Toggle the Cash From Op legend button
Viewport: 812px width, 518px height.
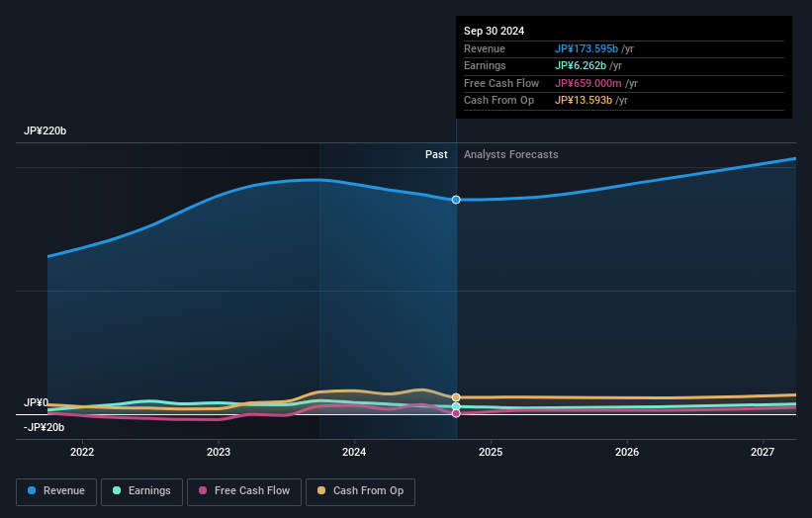[360, 491]
